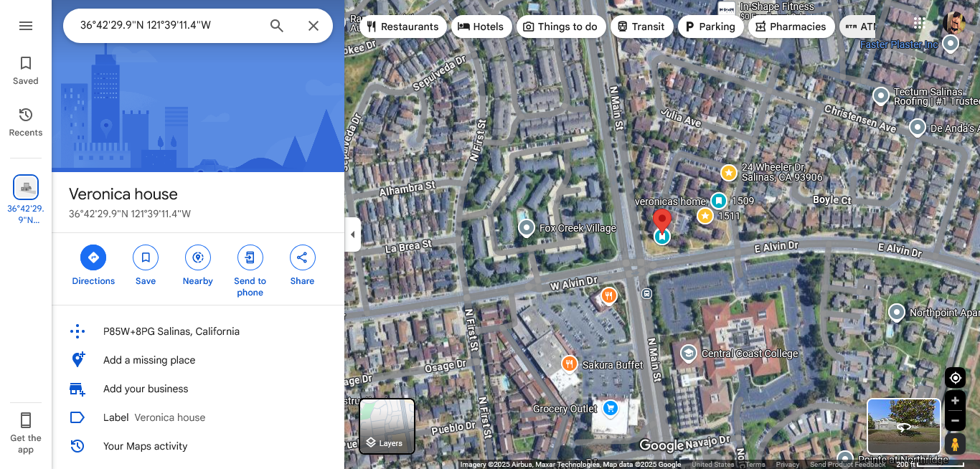Click Send Product Feedback link
This screenshot has width=980, height=469.
coord(848,465)
